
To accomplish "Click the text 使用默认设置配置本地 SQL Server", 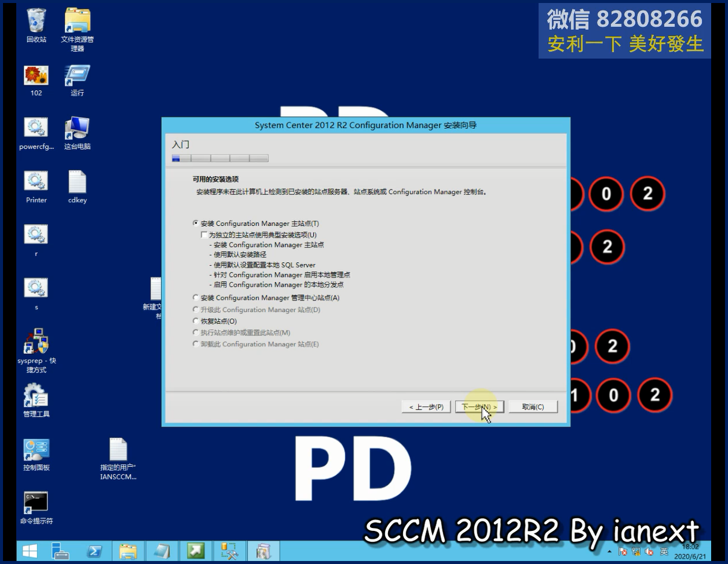I will (x=264, y=265).
